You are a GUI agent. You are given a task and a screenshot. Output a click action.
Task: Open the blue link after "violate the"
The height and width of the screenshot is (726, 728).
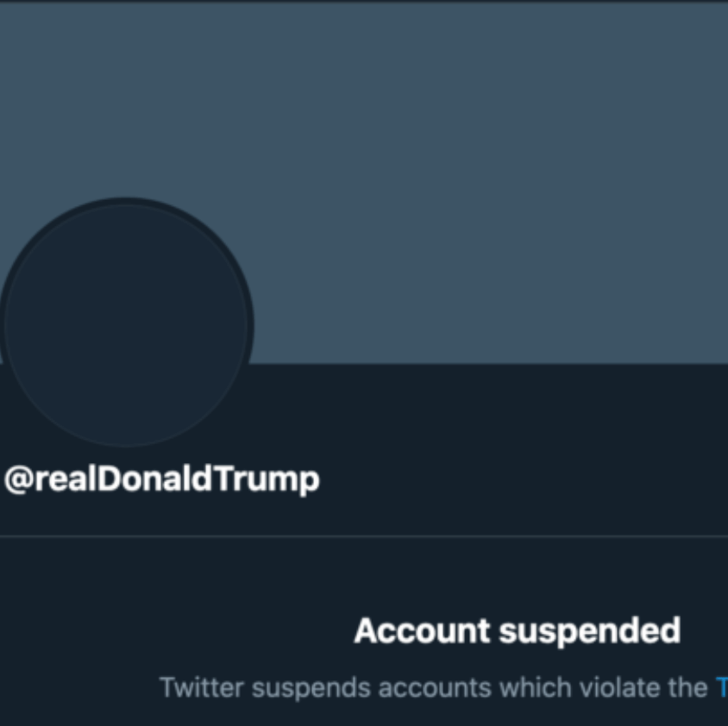722,687
